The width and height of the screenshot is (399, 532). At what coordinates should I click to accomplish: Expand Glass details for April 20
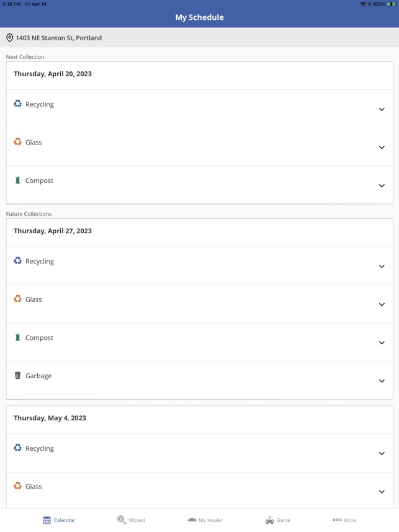click(382, 148)
